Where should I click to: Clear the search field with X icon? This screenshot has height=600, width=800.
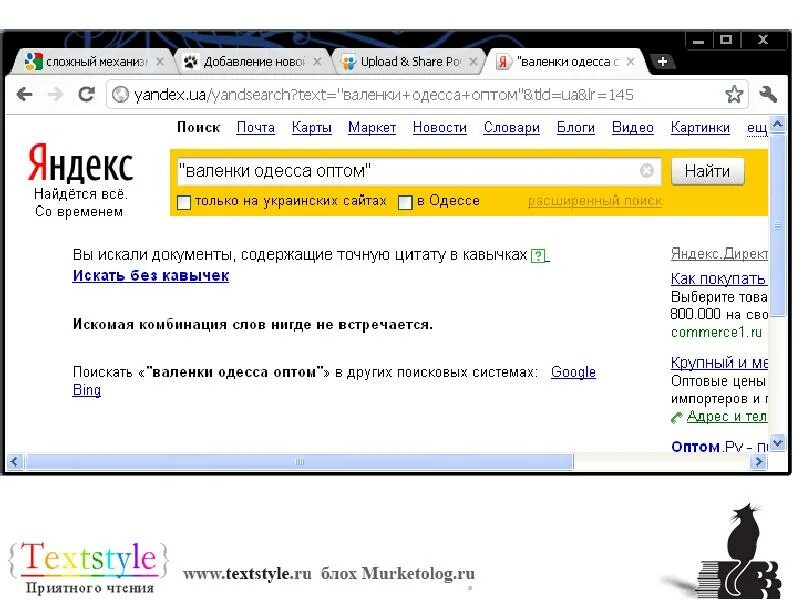coord(646,170)
